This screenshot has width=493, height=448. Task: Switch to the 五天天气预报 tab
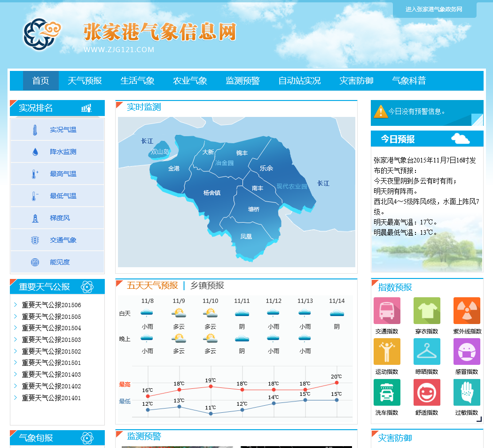tap(152, 285)
